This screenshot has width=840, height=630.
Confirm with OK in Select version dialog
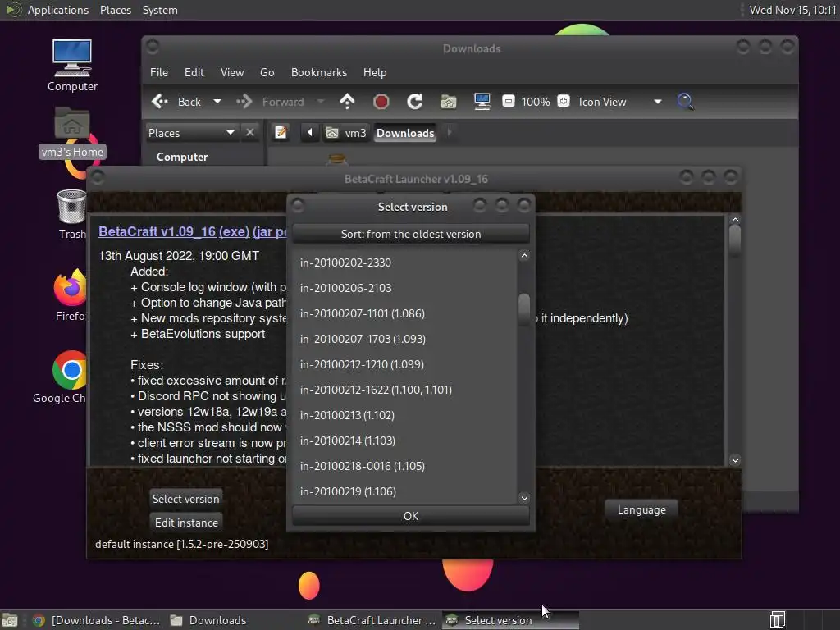click(411, 516)
